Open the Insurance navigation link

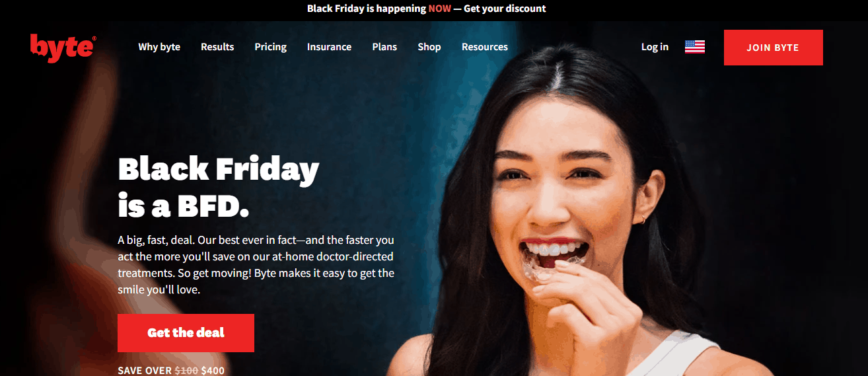(x=329, y=47)
